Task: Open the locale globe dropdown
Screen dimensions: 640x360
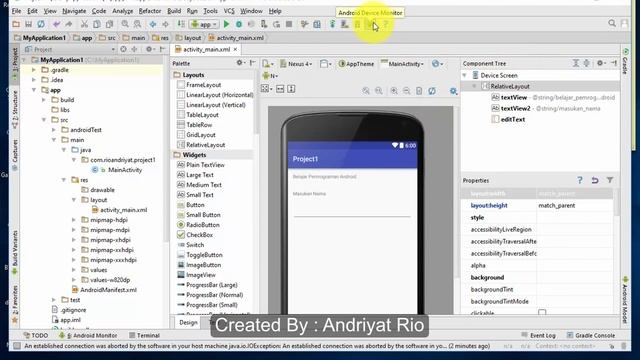Action: [x=438, y=64]
